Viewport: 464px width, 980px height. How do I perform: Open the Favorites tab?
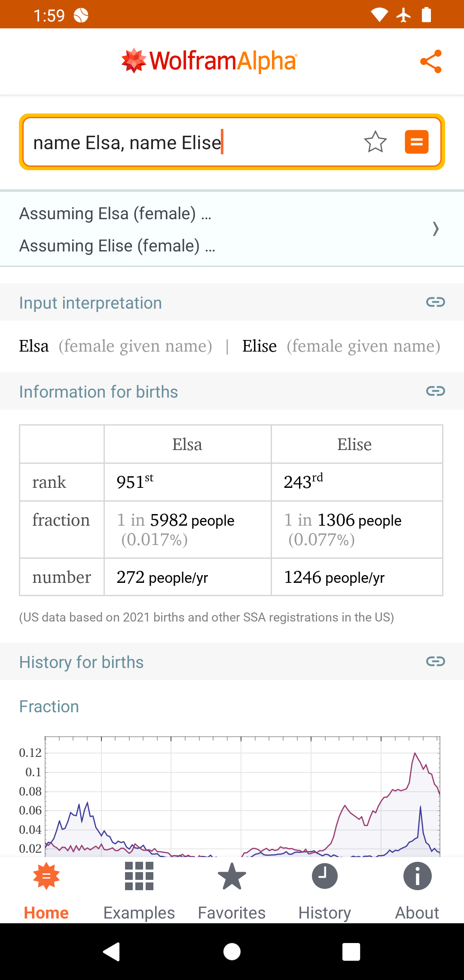pos(232,891)
